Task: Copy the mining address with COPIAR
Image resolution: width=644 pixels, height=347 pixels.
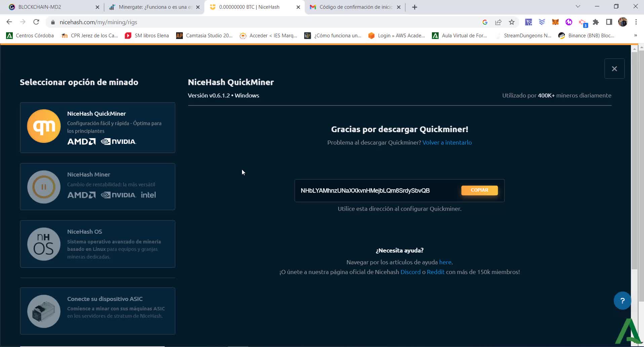Action: [479, 190]
